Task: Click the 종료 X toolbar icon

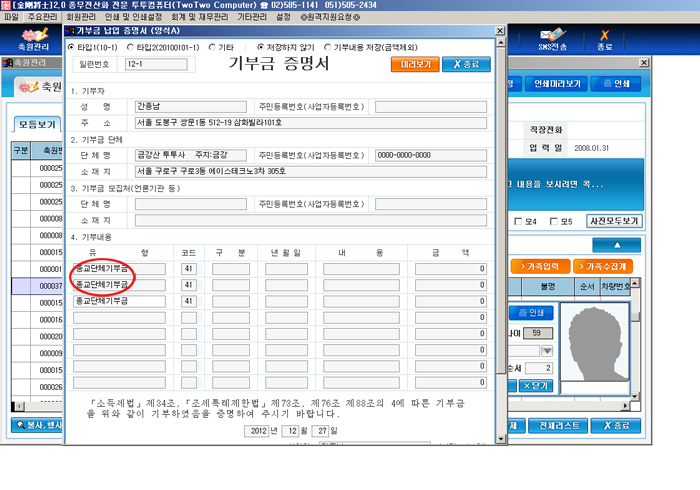Action: (604, 40)
